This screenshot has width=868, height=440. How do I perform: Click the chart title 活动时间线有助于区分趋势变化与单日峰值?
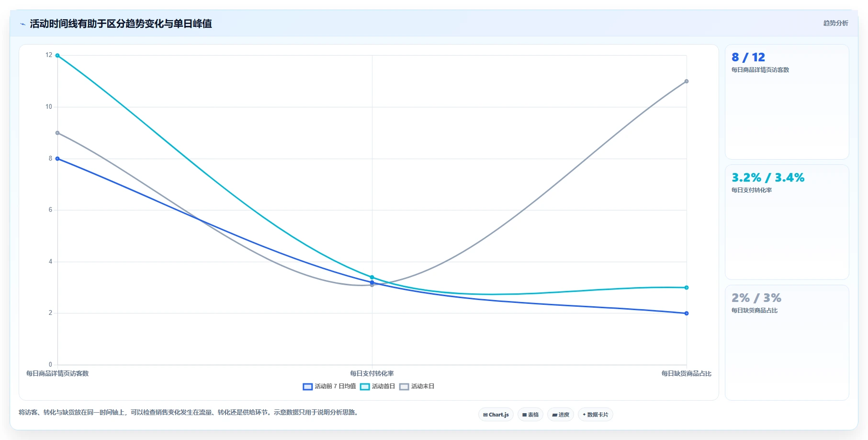(x=121, y=23)
